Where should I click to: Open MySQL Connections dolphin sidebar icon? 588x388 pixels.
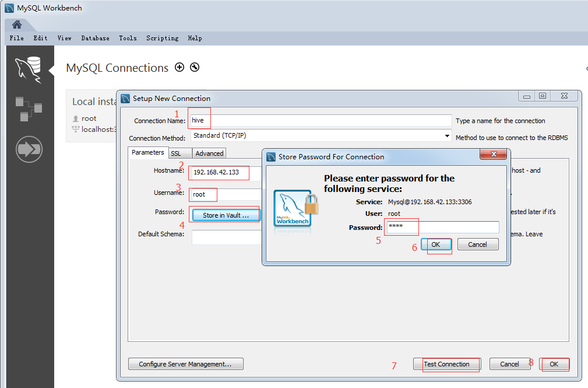click(x=28, y=70)
